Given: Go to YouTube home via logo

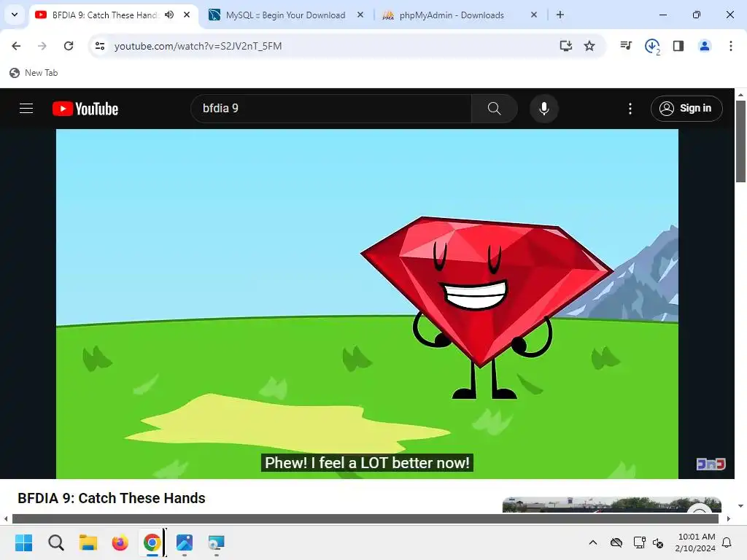Looking at the screenshot, I should [x=85, y=109].
